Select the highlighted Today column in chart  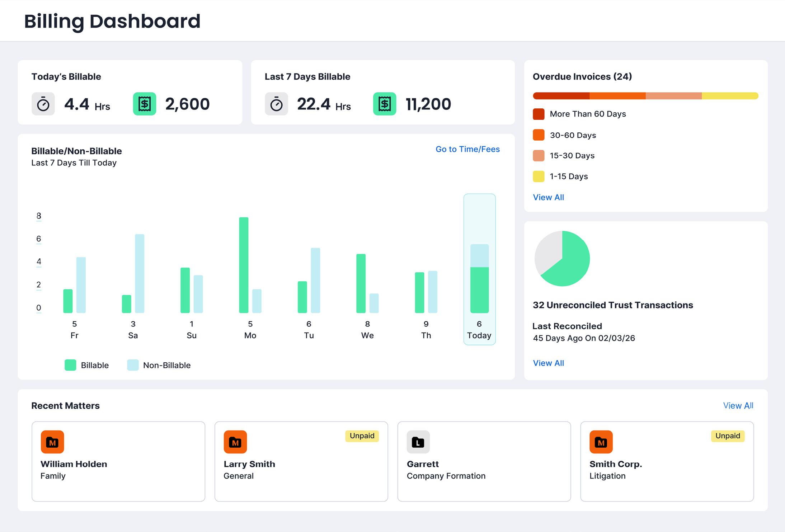point(479,269)
